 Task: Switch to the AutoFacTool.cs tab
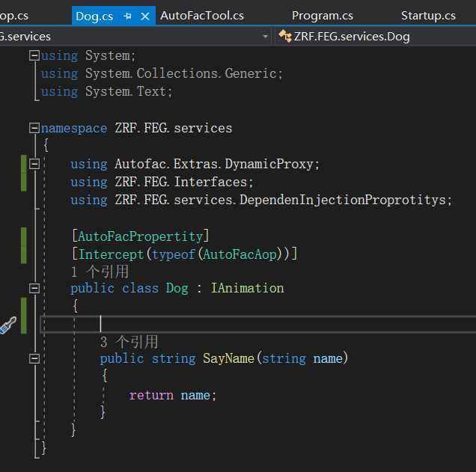click(x=202, y=16)
